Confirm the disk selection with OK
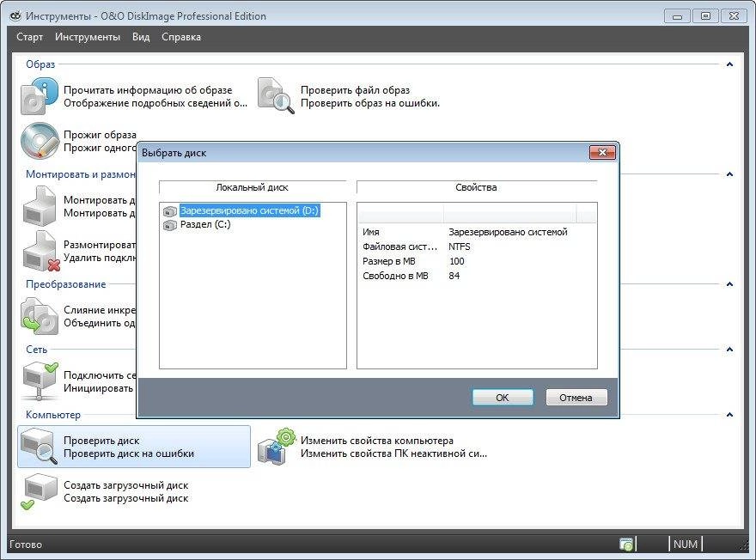Viewport: 756px width, 560px height. click(x=503, y=398)
